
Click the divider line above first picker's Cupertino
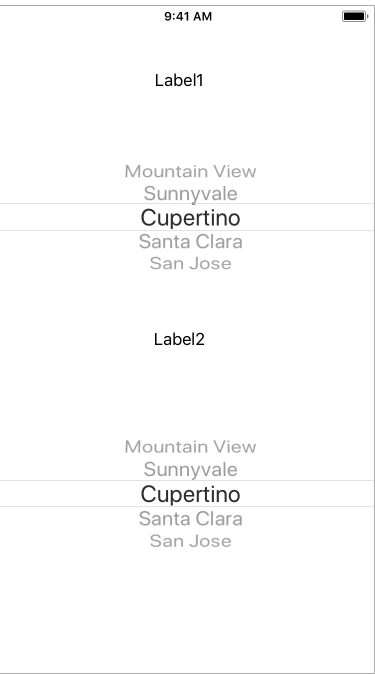pos(187,204)
